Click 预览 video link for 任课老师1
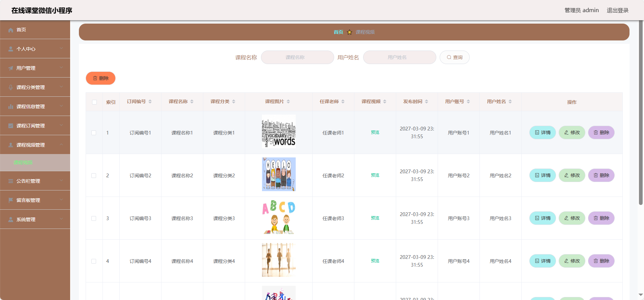This screenshot has width=644, height=300. (375, 132)
